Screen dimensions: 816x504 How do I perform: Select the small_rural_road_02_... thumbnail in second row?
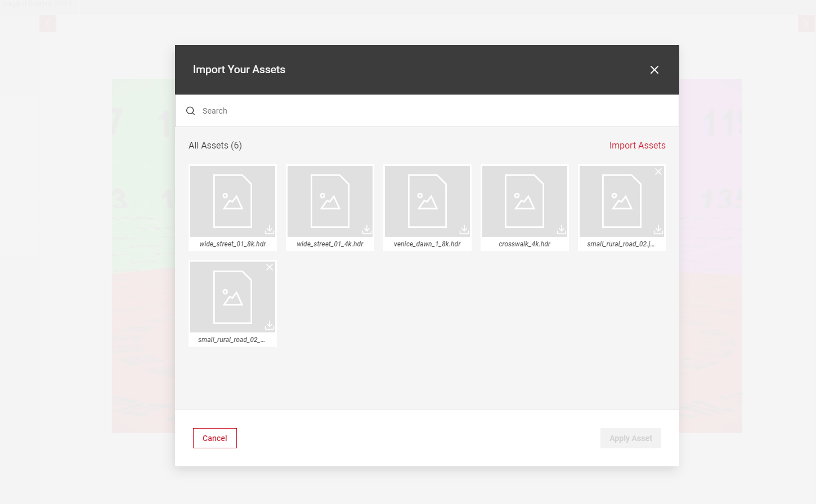pos(232,296)
